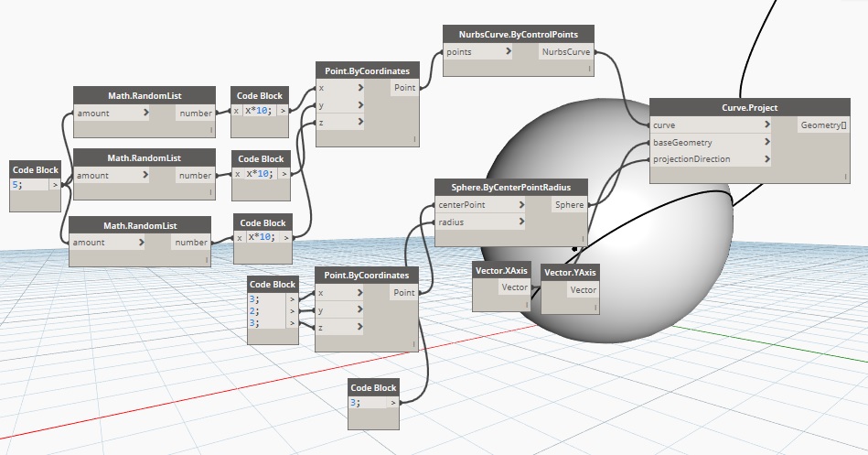Click the points input port chevron
Viewport: 868px width, 455px height.
(508, 52)
